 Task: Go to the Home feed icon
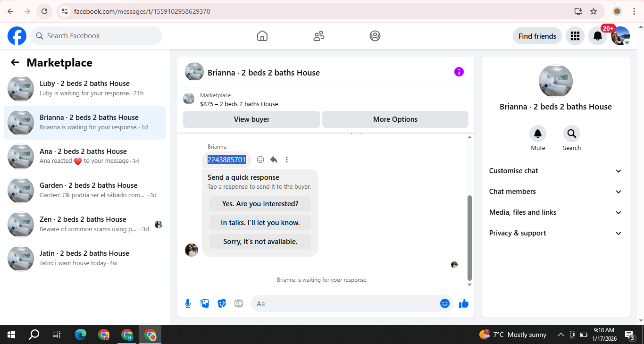tap(262, 36)
